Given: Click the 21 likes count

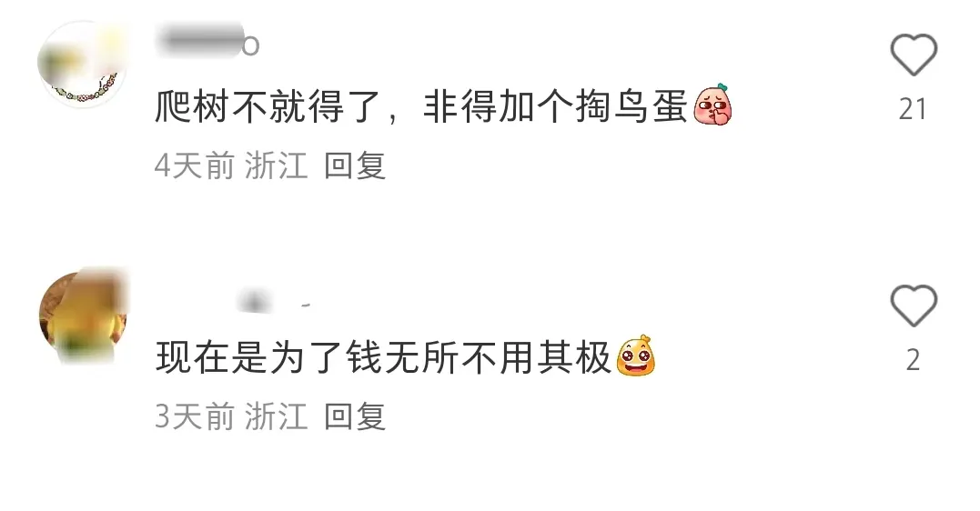Looking at the screenshot, I should click(913, 110).
